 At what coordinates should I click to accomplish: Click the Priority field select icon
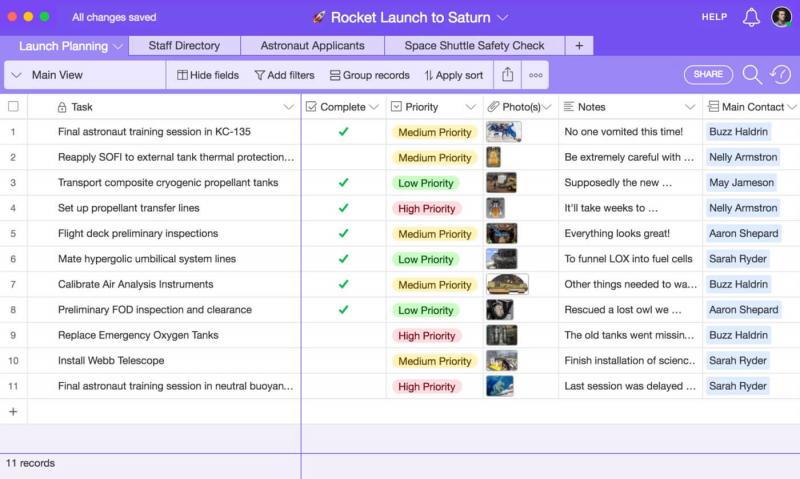coord(396,107)
